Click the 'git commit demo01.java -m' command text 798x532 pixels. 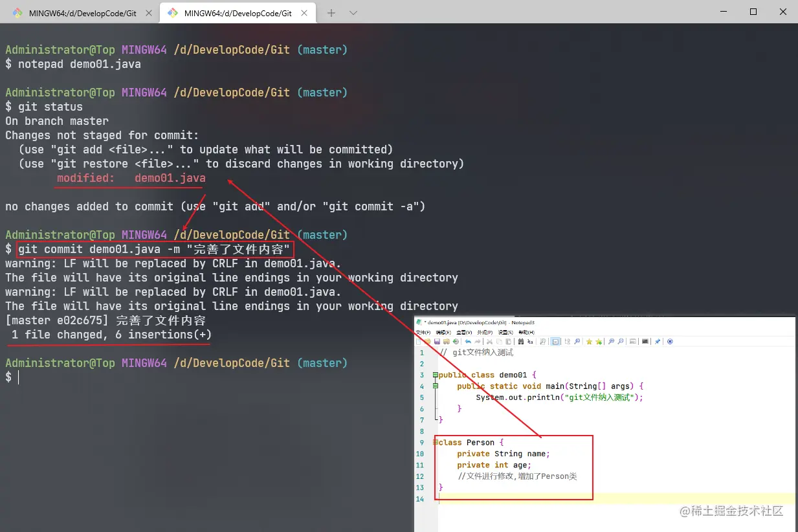[99, 249]
